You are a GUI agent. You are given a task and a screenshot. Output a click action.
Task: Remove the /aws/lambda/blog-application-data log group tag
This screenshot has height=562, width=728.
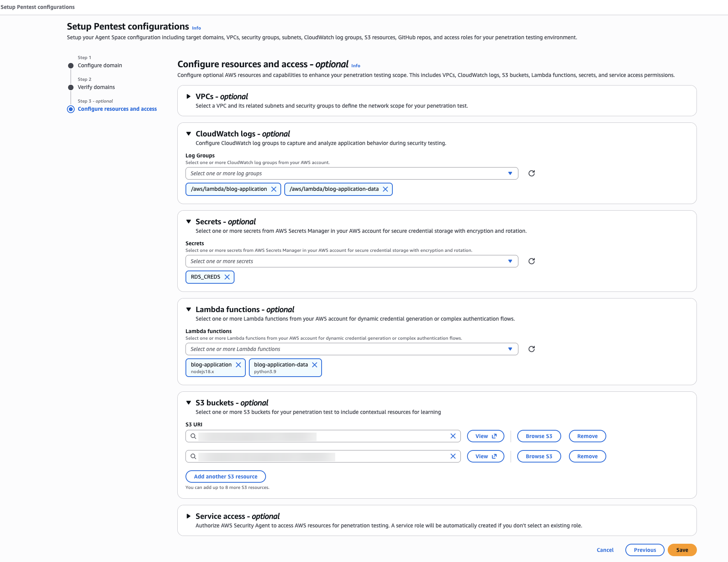385,189
